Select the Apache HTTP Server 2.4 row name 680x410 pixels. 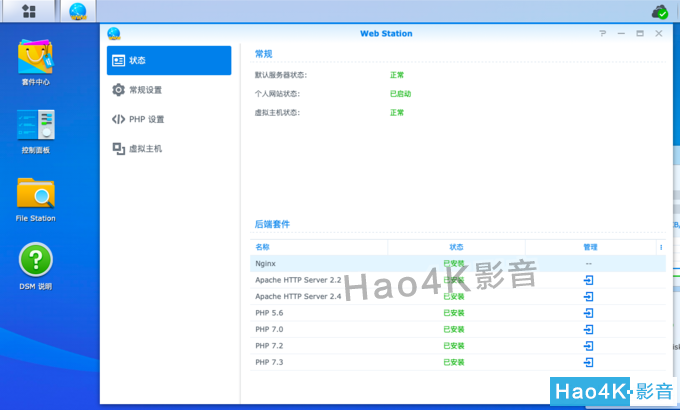coord(298,297)
